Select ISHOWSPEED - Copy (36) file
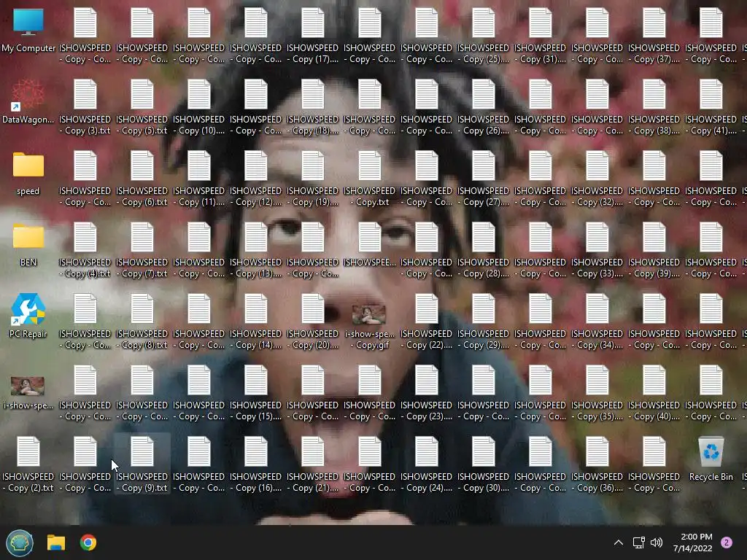Screen dimensions: 747x560 point(597,464)
